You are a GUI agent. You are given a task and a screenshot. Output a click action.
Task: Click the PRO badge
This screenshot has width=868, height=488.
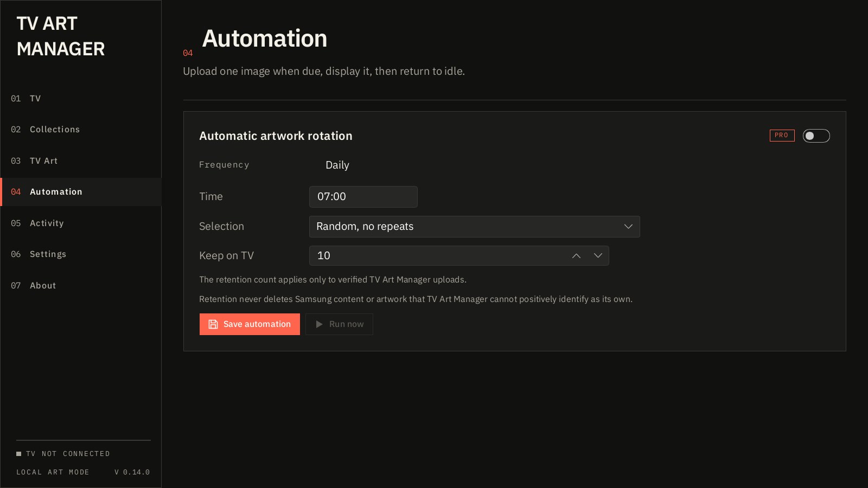click(782, 136)
